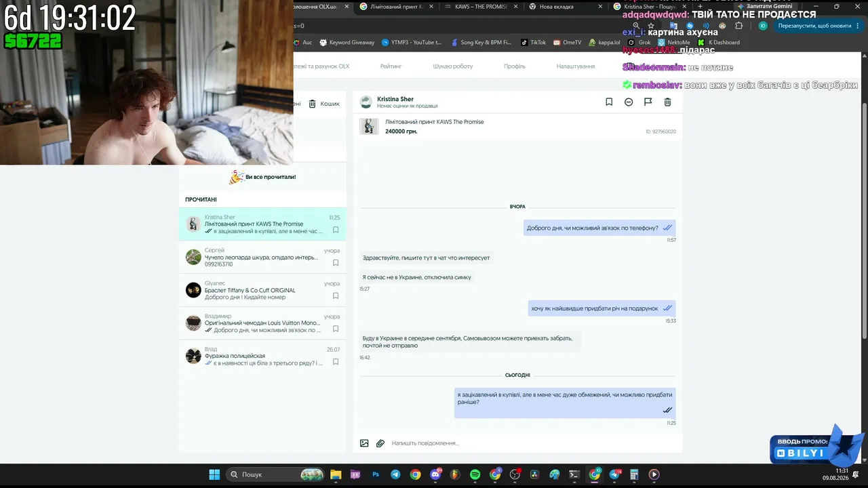The image size is (868, 488).
Task: Click the price '240000 грн.'
Action: point(401,131)
